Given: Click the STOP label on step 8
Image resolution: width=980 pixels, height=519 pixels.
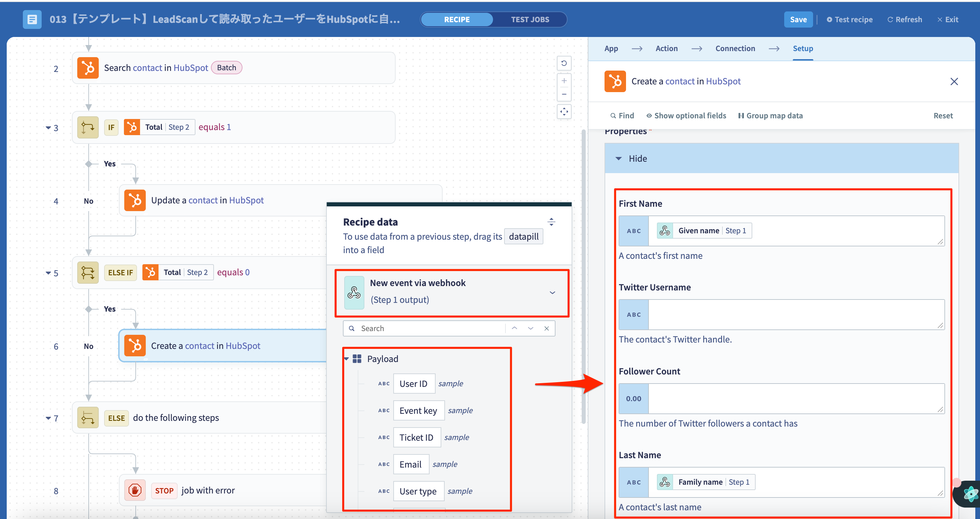Looking at the screenshot, I should coord(164,491).
